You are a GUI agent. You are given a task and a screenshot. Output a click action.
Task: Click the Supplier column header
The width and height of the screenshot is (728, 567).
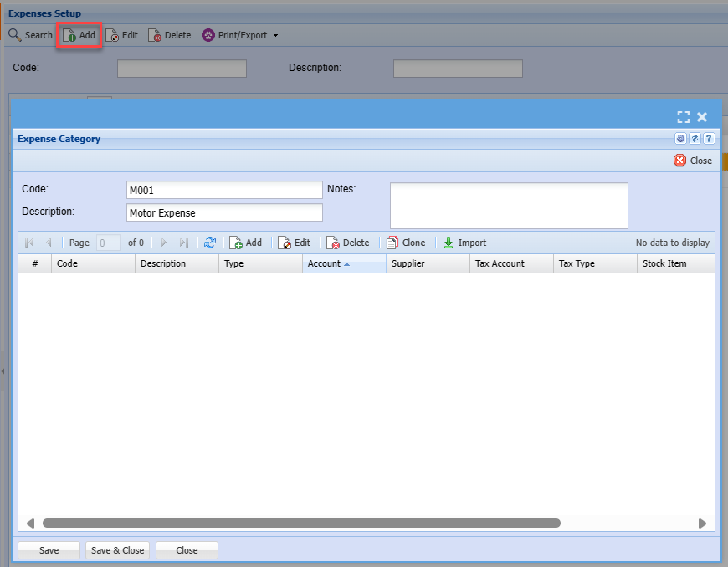[x=427, y=263]
